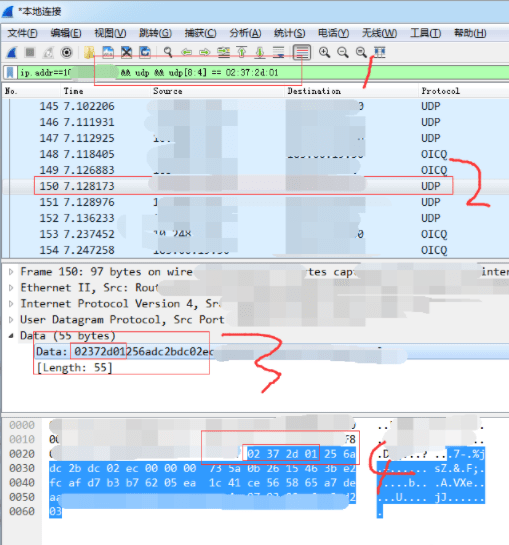Expand the Frame 150 tree row
509x545 pixels.
11,271
